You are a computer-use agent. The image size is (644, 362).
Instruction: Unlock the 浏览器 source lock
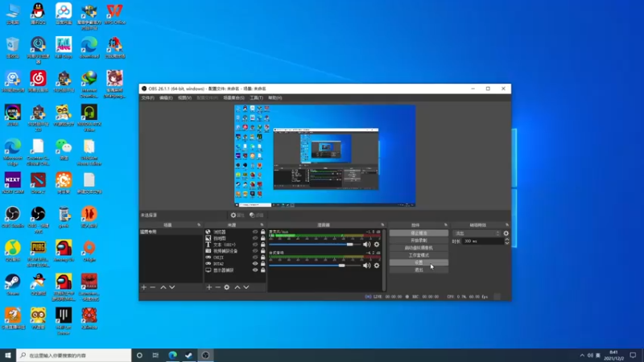263,232
